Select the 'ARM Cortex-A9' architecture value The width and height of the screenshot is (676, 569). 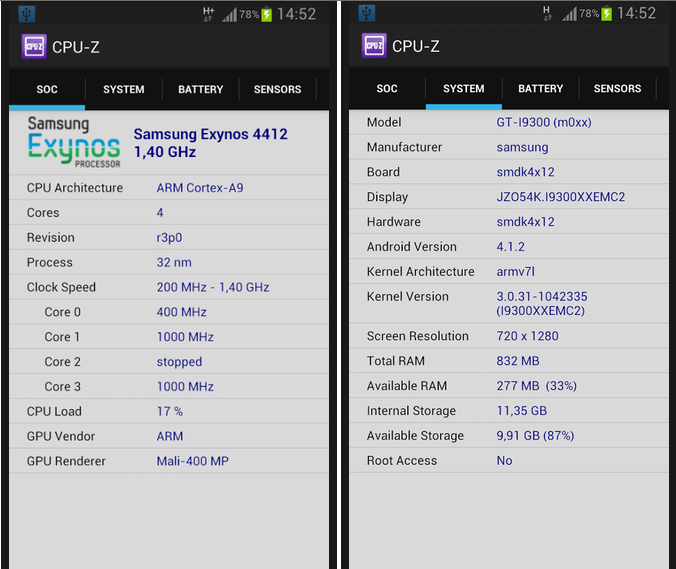pos(200,188)
